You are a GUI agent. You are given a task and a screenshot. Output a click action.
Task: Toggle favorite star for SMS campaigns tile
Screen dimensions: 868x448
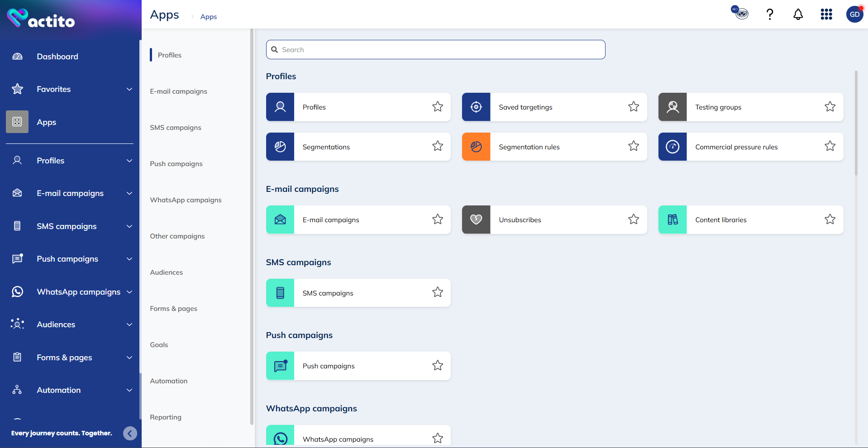pyautogui.click(x=438, y=292)
